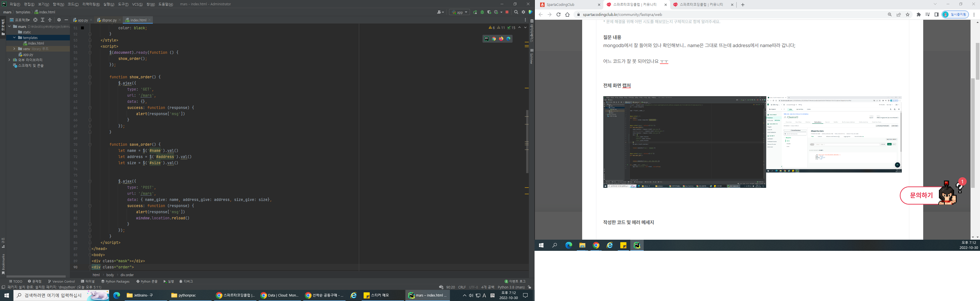Toggle read-only lock in status bar
The width and height of the screenshot is (980, 301).
click(x=529, y=287)
